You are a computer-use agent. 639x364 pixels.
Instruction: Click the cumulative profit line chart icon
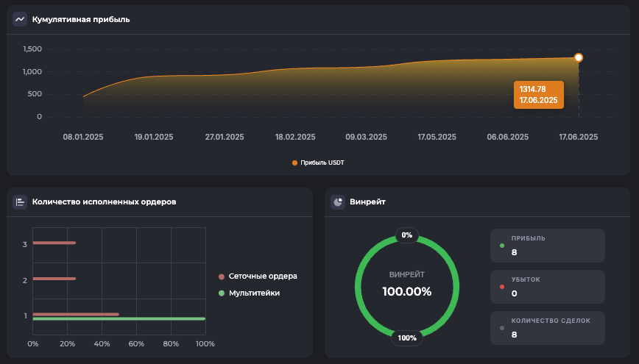click(20, 19)
